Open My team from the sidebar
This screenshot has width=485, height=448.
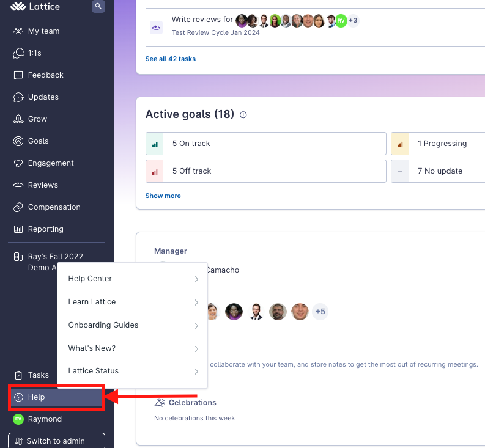[x=43, y=31]
